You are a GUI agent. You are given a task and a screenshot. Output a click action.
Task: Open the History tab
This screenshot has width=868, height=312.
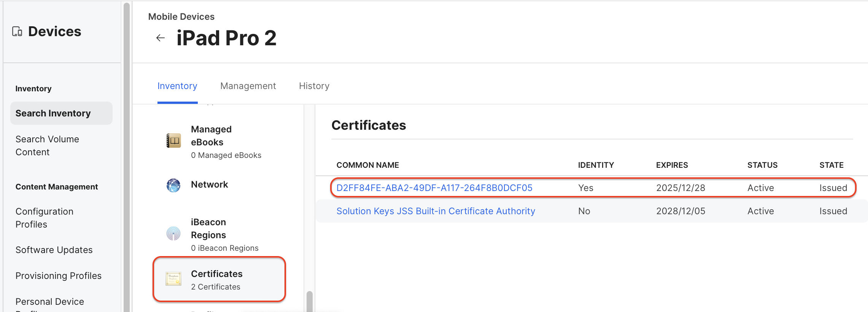coord(314,86)
